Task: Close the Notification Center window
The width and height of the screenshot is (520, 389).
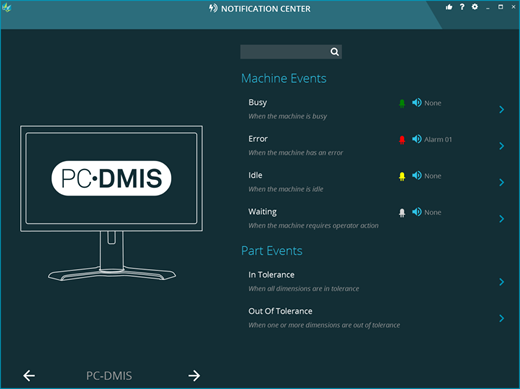Action: coord(513,7)
